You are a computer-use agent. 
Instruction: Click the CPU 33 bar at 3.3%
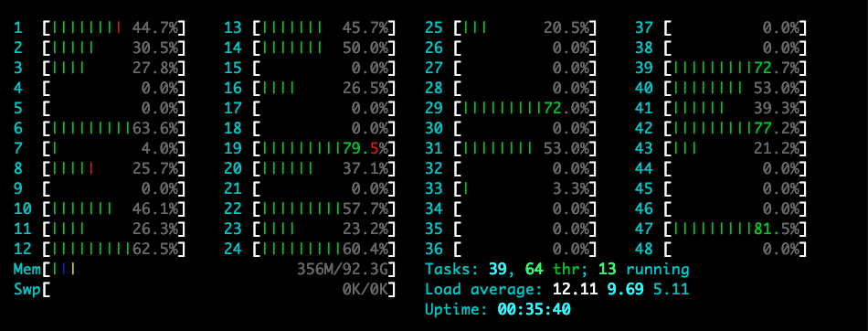coord(525,188)
